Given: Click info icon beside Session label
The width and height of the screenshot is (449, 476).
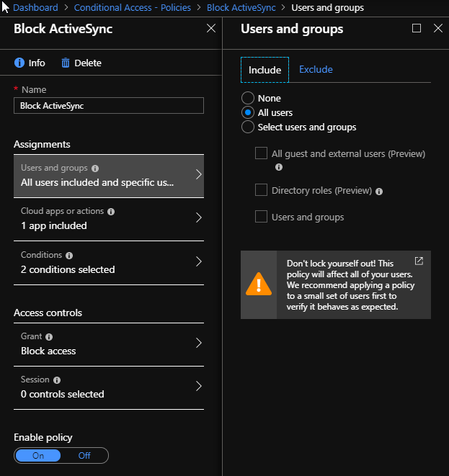Looking at the screenshot, I should click(x=57, y=380).
